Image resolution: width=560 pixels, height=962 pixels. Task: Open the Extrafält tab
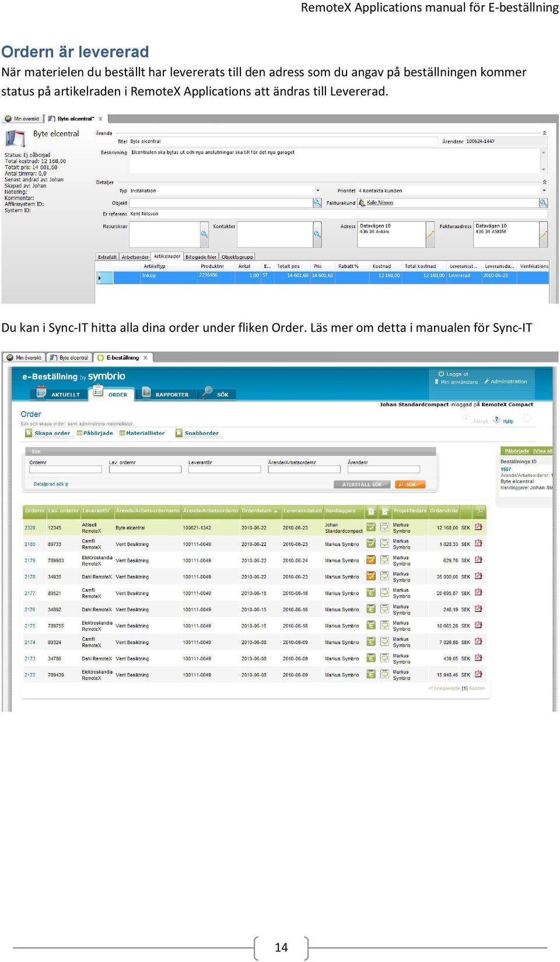[107, 257]
